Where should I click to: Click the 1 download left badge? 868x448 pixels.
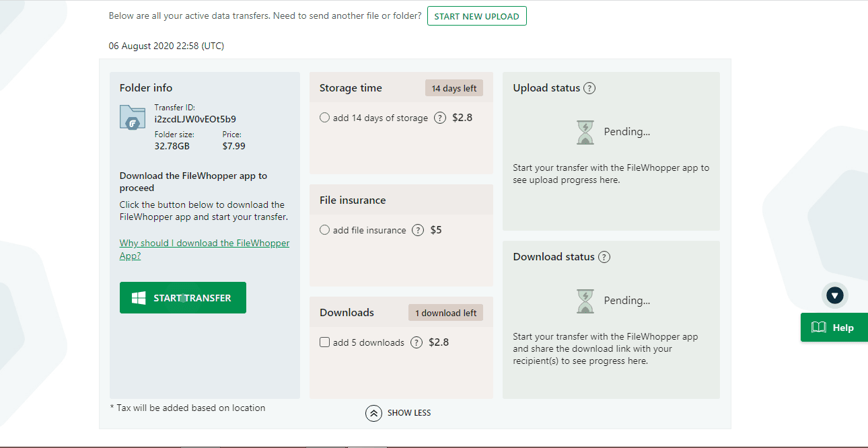(445, 313)
